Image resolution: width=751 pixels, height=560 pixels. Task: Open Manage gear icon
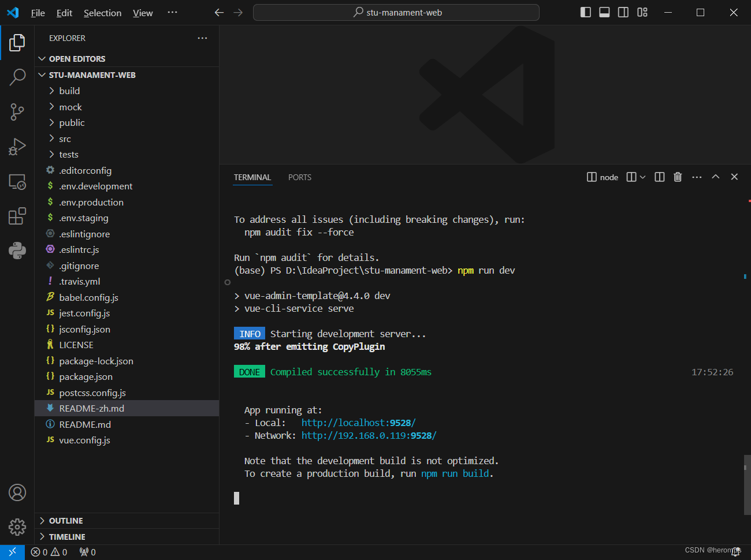(x=17, y=527)
